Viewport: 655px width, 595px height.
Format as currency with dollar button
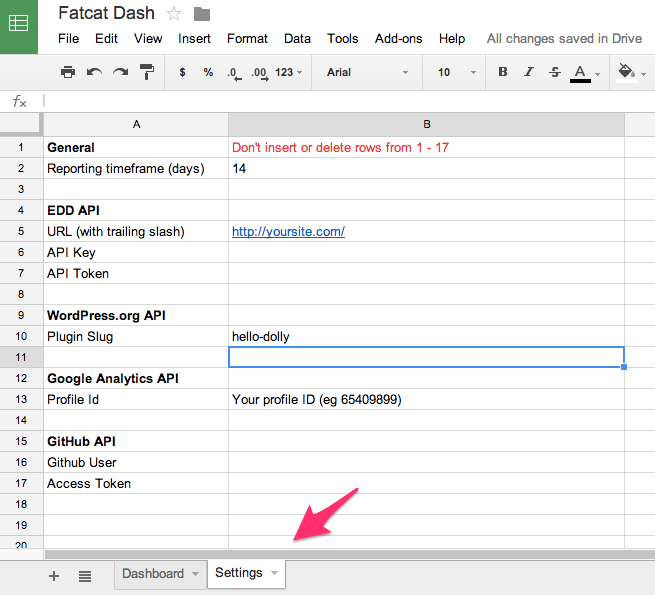pyautogui.click(x=182, y=72)
